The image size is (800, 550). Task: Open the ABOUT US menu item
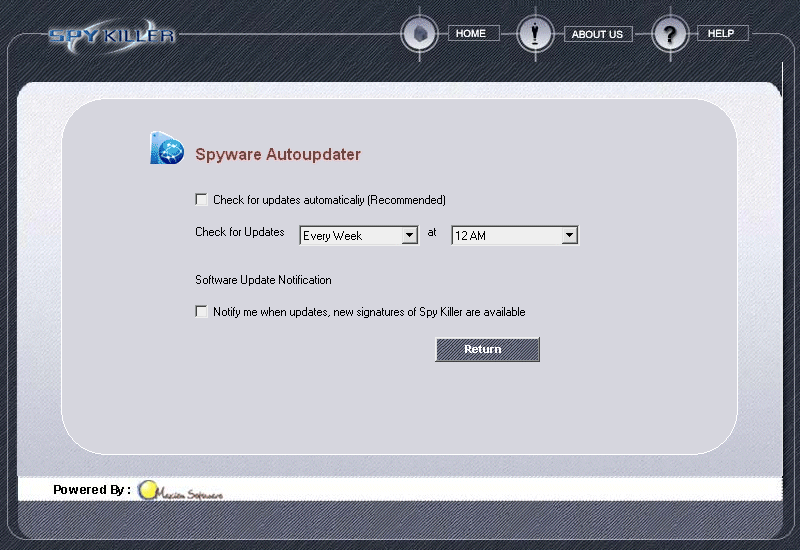point(597,34)
